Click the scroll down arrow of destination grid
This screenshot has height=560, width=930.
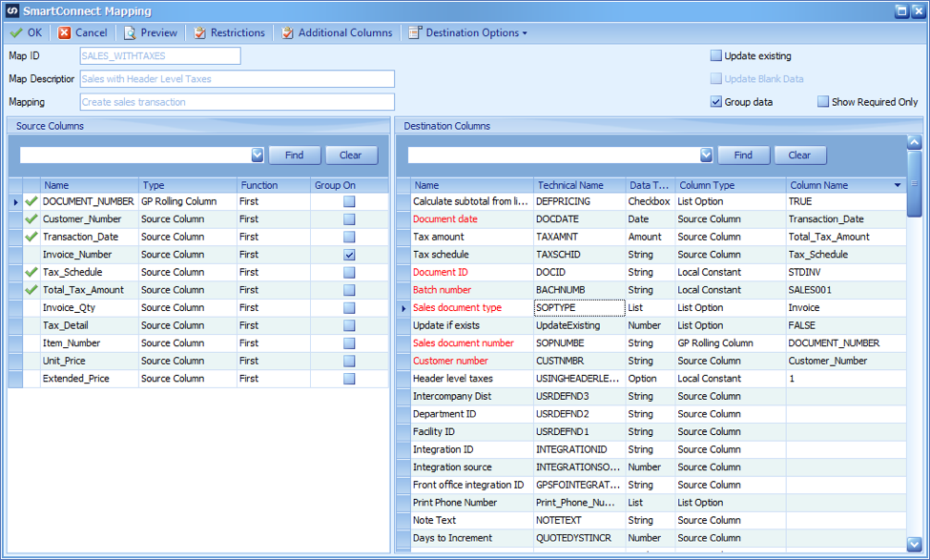click(914, 544)
